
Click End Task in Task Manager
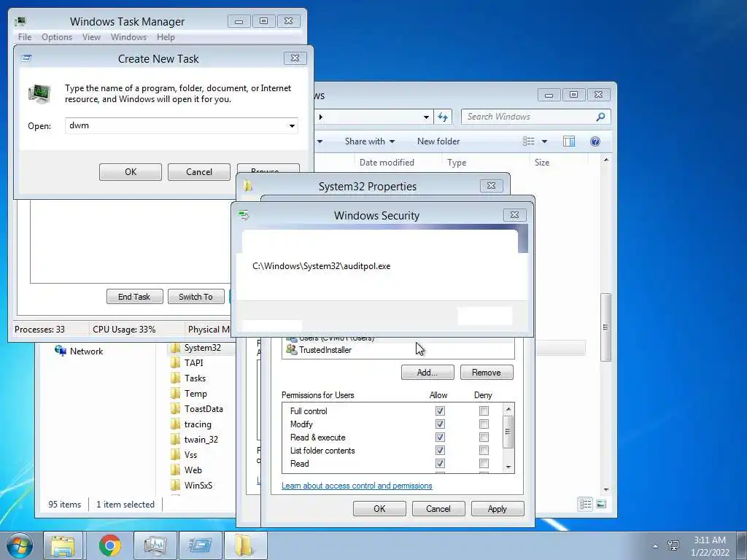coord(134,297)
